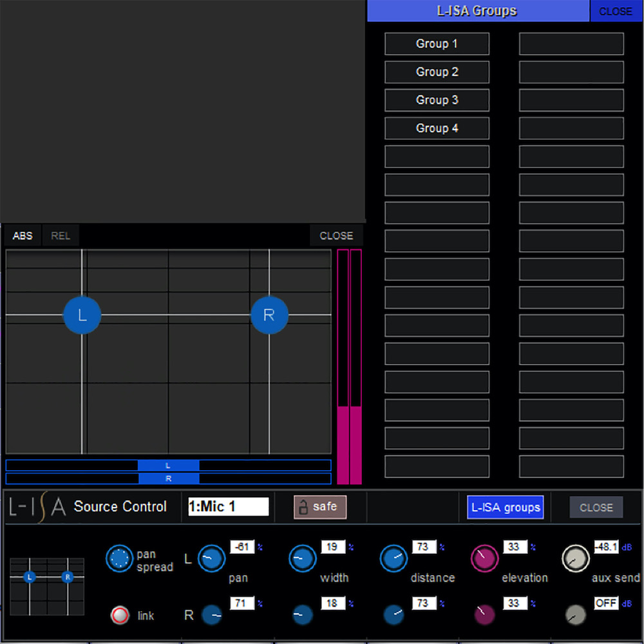This screenshot has height=644, width=644.
Task: Switch to ABS positioning mode
Action: coord(23,236)
